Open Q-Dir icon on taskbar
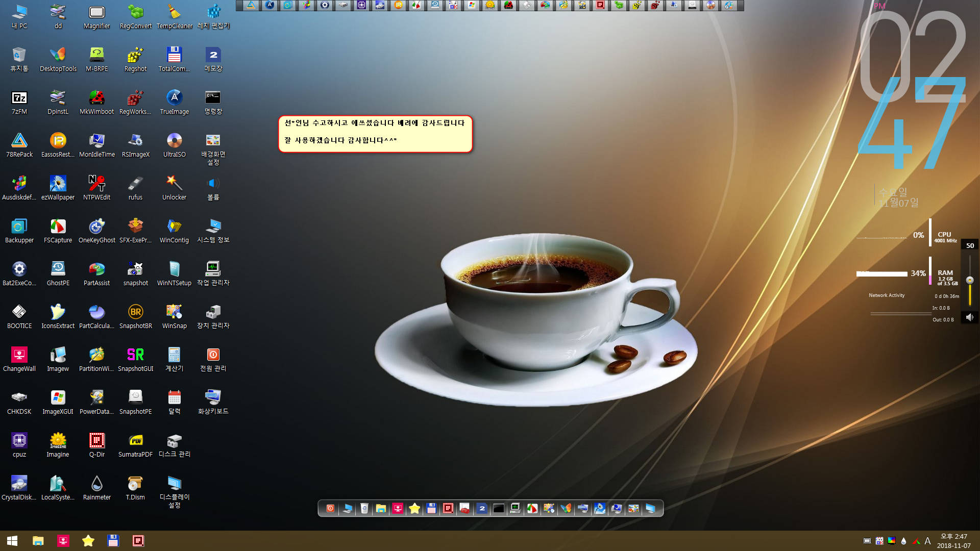The image size is (980, 551). (x=138, y=541)
